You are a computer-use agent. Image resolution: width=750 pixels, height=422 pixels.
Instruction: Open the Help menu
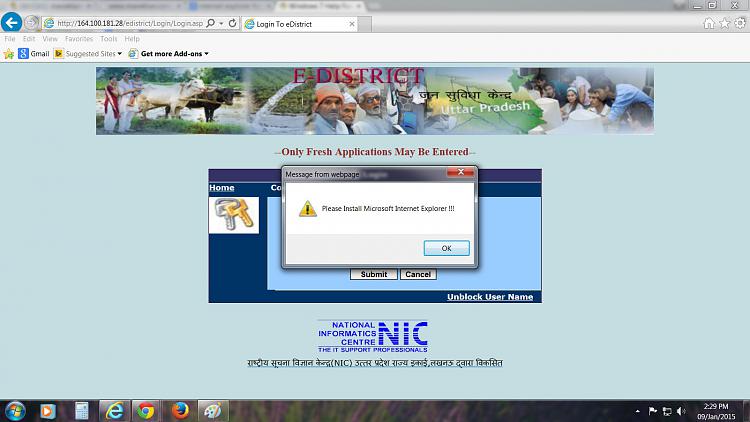(132, 39)
